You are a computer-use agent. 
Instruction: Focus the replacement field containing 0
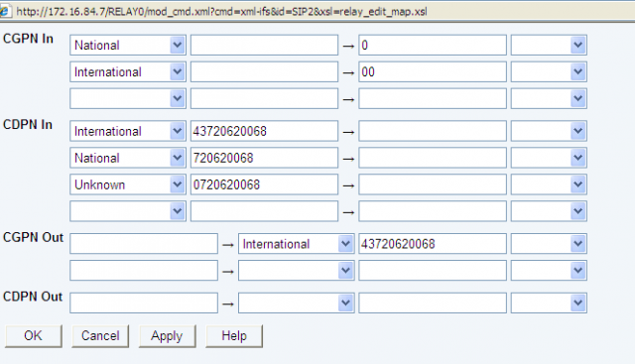click(x=433, y=46)
